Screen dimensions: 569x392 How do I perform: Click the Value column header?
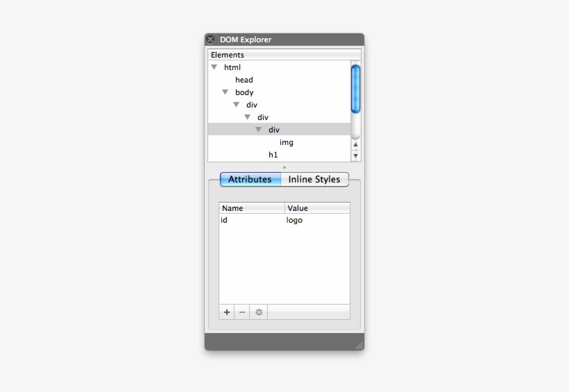click(318, 208)
